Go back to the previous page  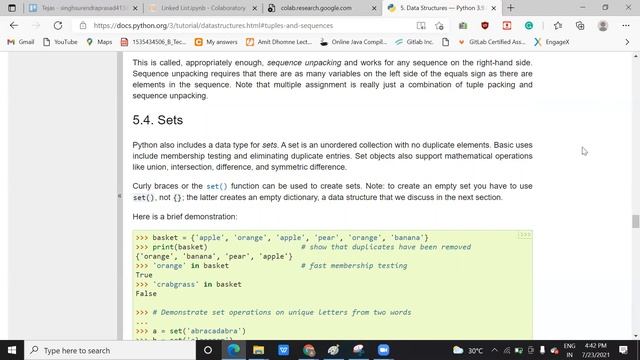point(14,25)
